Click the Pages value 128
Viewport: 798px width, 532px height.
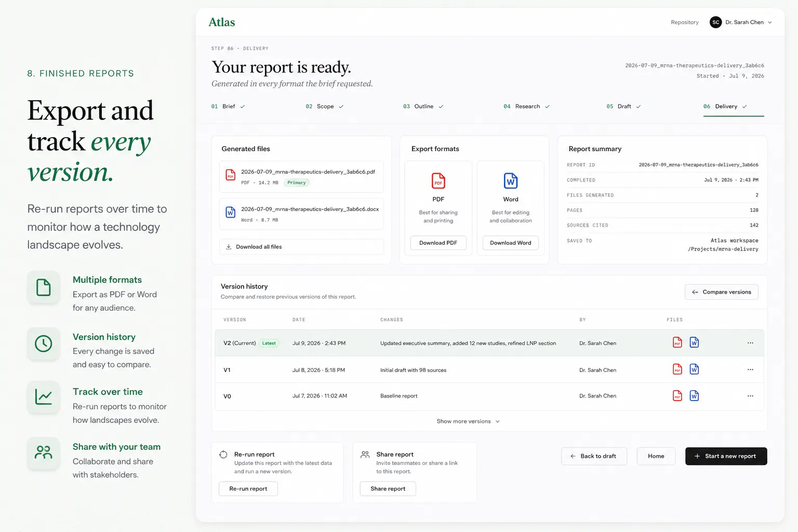tap(754, 210)
